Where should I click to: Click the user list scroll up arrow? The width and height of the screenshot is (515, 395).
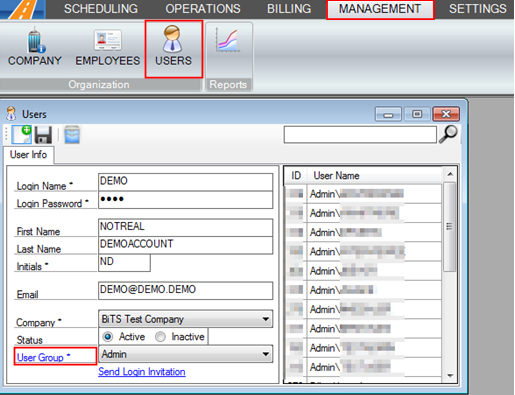(450, 174)
